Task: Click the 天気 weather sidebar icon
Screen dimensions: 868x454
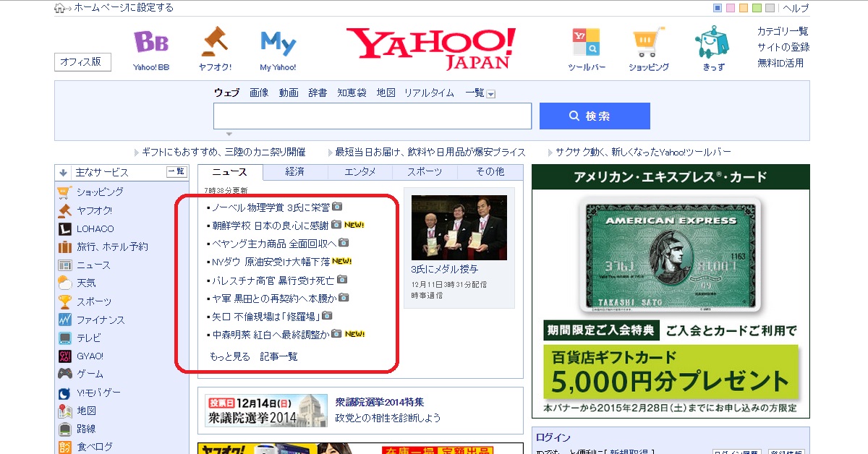Action: coord(64,283)
